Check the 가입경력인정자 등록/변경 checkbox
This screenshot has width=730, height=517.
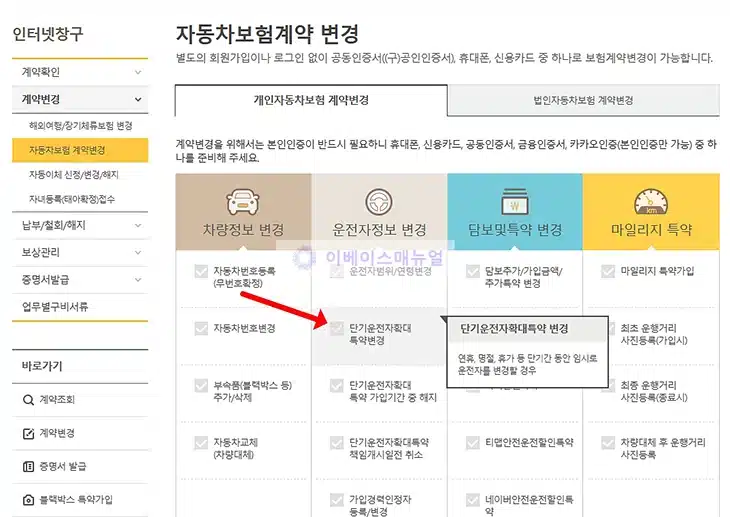pyautogui.click(x=337, y=500)
